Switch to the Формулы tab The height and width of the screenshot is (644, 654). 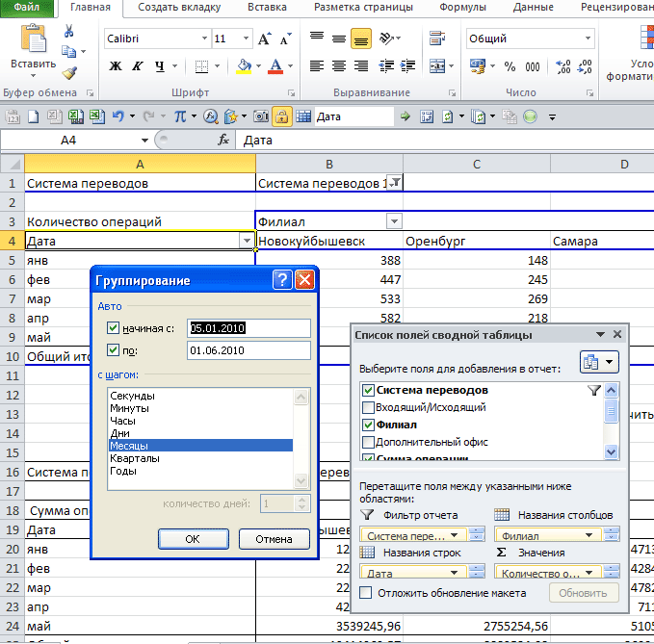point(462,7)
